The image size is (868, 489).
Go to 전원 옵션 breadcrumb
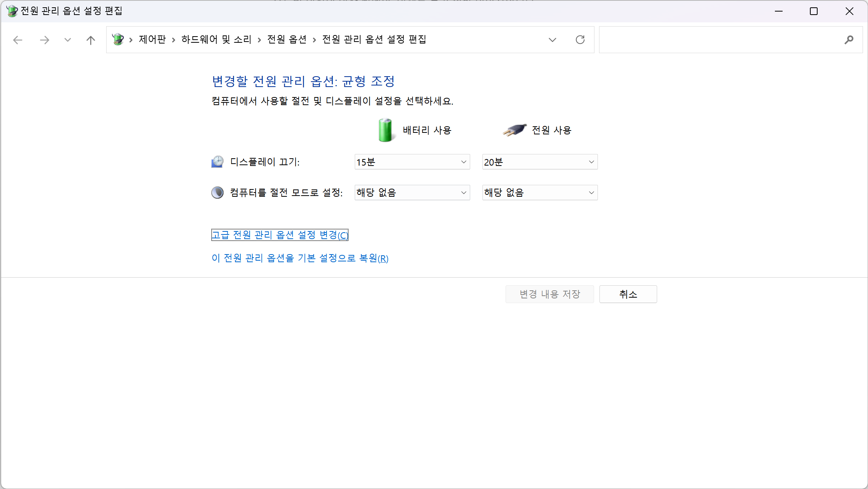[x=287, y=39]
